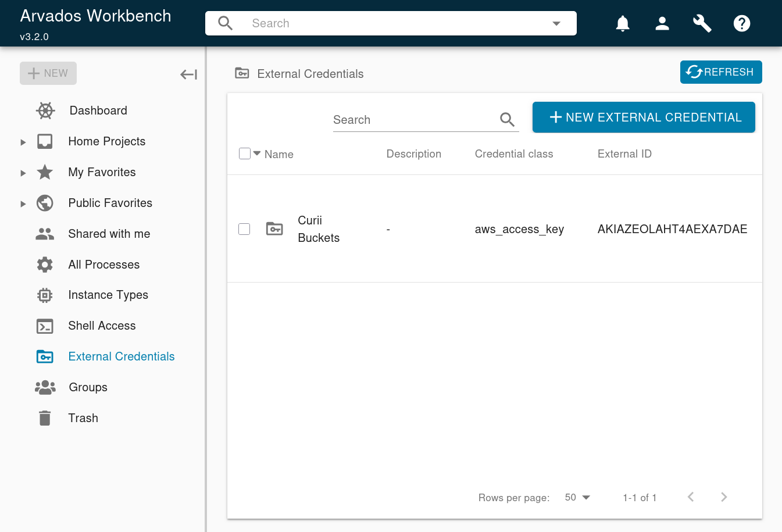Open the Dashboard from the sidebar
Viewport: 782px width, 532px height.
[x=98, y=110]
